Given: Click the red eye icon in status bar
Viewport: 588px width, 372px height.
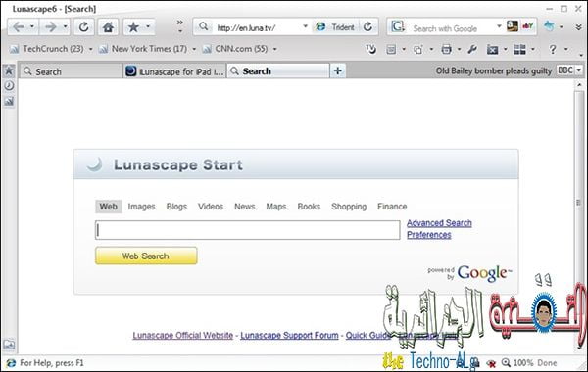Looking at the screenshot, I should point(491,363).
